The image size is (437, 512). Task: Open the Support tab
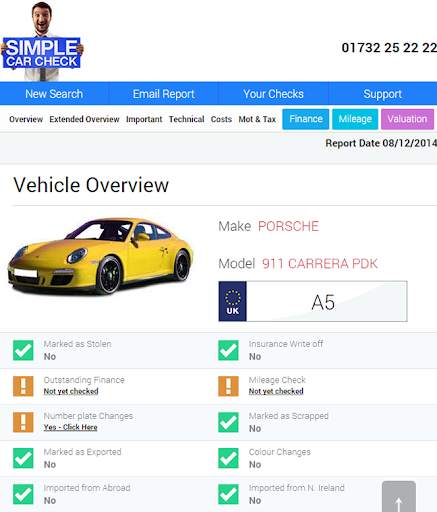(x=383, y=94)
